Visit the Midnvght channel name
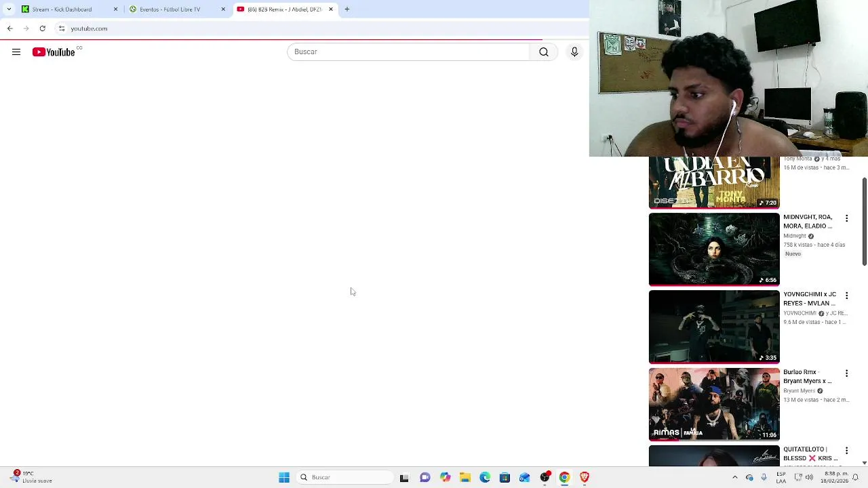 (795, 236)
